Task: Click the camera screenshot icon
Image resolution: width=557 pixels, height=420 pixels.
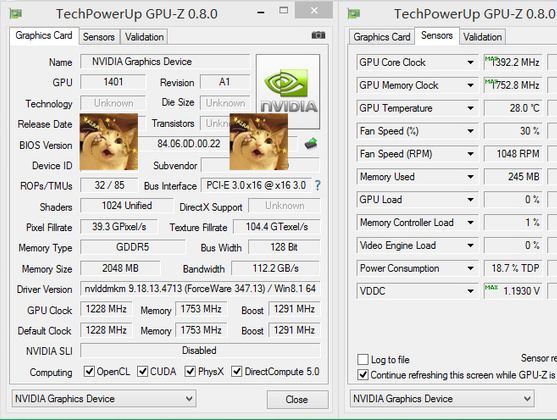Action: tap(318, 35)
